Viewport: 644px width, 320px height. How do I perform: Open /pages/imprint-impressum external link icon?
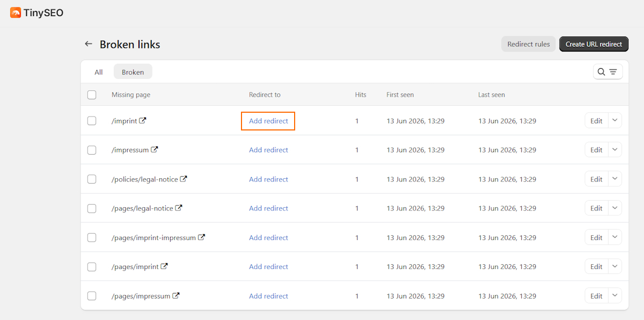click(x=202, y=237)
